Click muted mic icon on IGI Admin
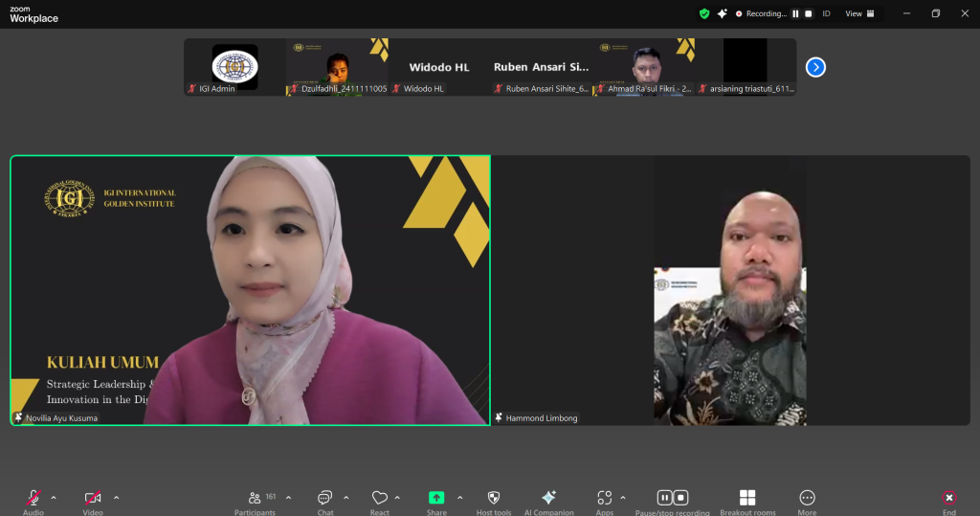The width and height of the screenshot is (980, 516). click(191, 89)
